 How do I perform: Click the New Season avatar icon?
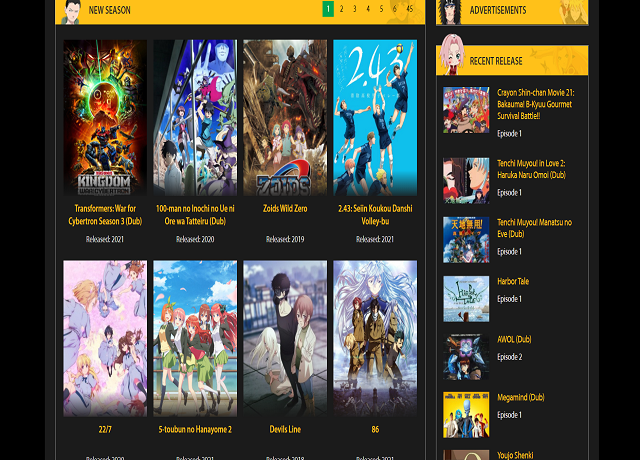(70, 11)
